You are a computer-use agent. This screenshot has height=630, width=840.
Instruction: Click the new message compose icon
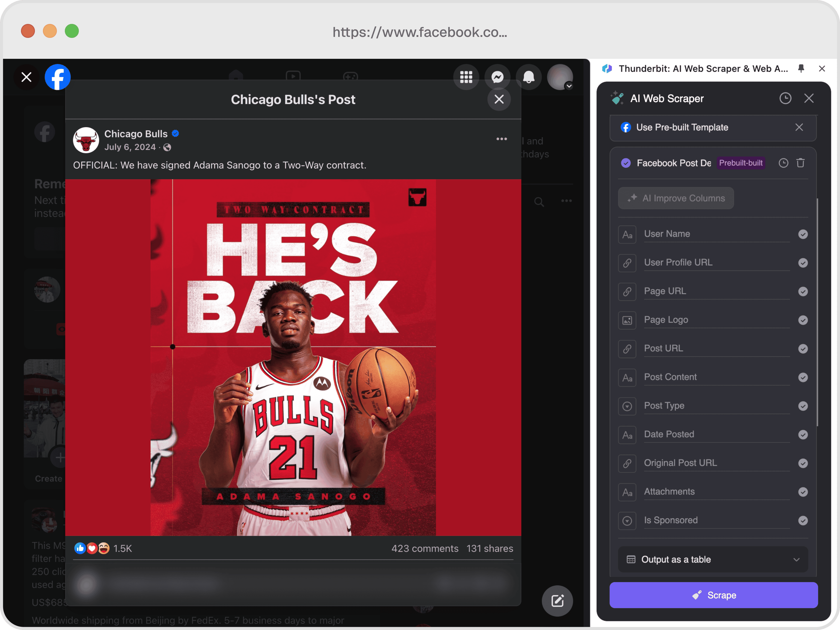click(557, 601)
